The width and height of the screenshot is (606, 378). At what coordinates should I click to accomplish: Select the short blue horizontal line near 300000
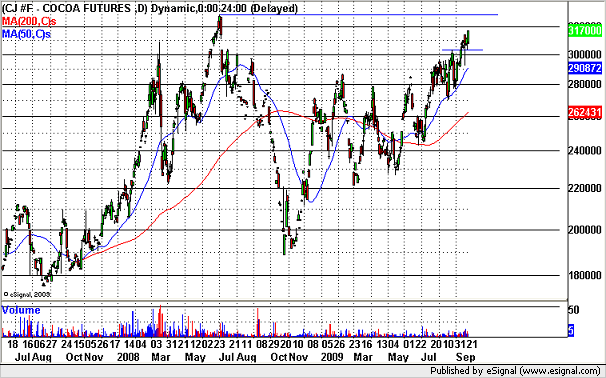pyautogui.click(x=462, y=49)
